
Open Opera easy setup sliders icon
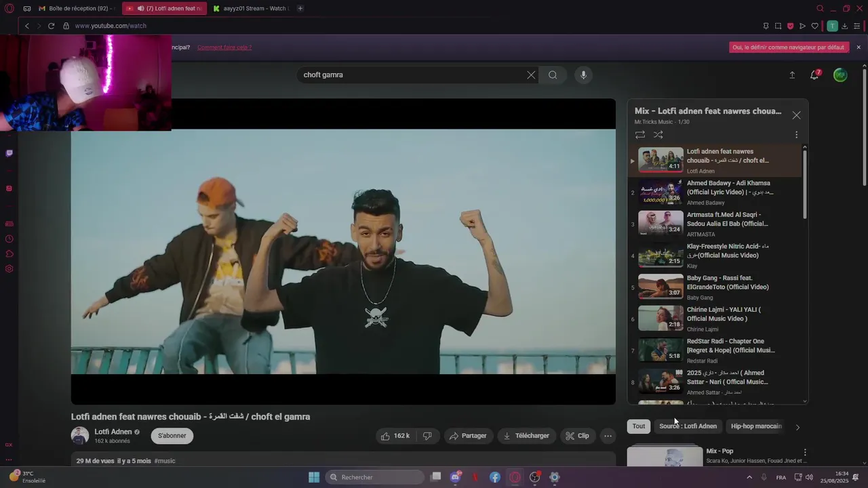pos(857,26)
